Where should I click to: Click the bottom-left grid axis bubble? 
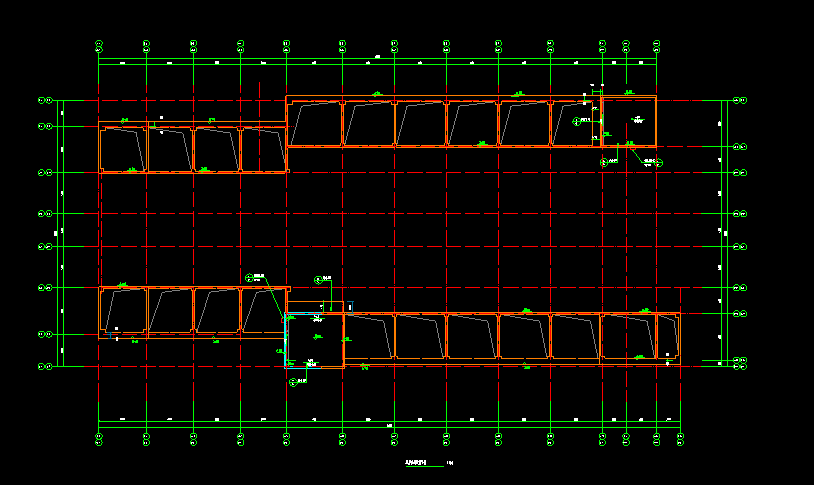(99, 437)
